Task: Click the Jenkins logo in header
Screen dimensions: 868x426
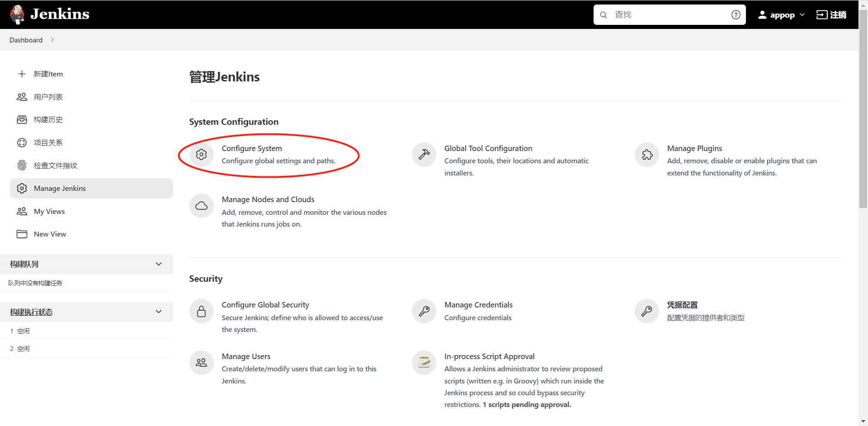Action: point(50,14)
